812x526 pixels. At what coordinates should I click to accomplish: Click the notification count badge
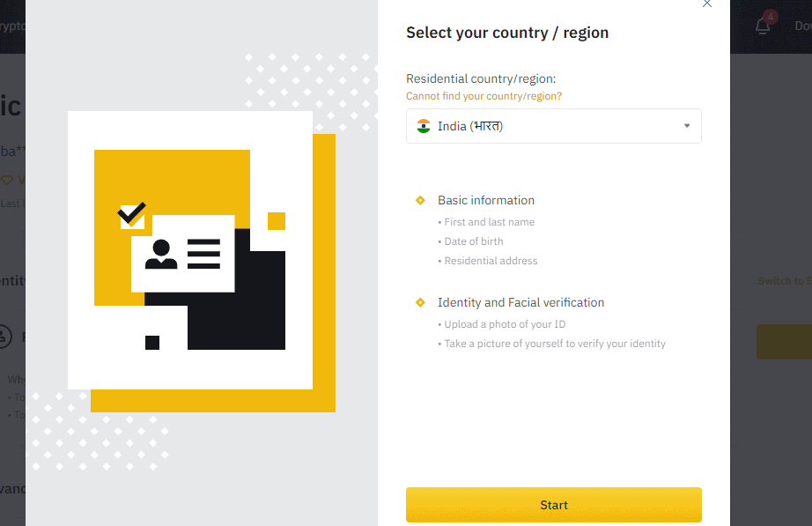point(771,17)
